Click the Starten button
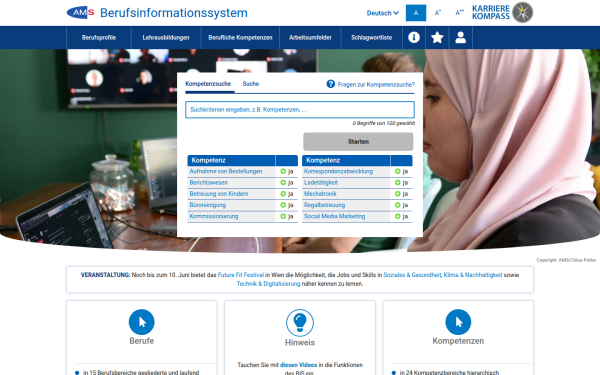 (358, 142)
